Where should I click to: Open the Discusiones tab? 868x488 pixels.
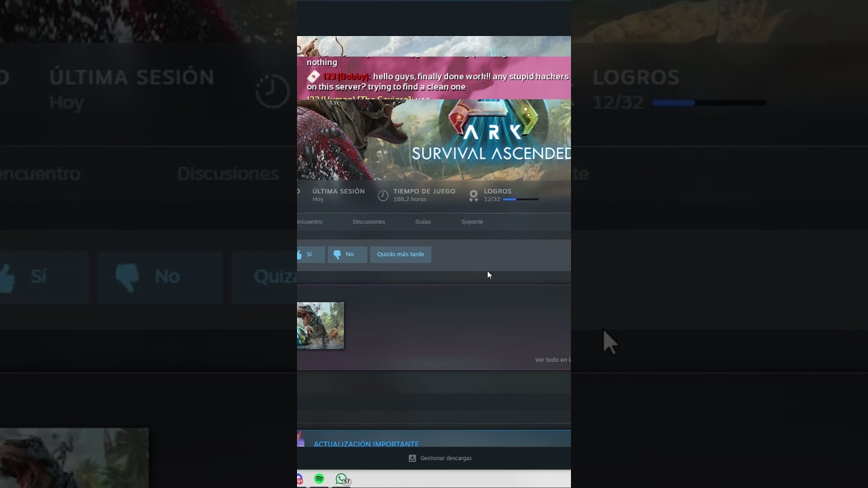click(369, 222)
